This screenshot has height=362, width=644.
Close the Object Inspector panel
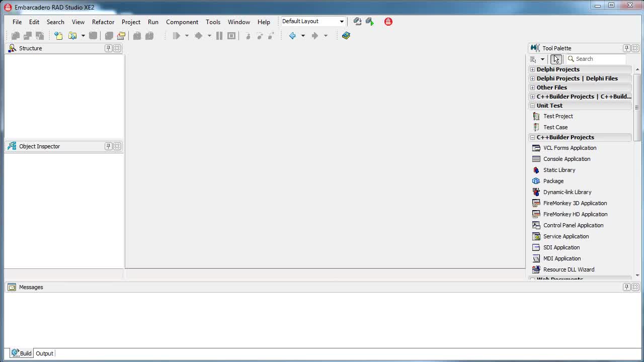click(117, 146)
